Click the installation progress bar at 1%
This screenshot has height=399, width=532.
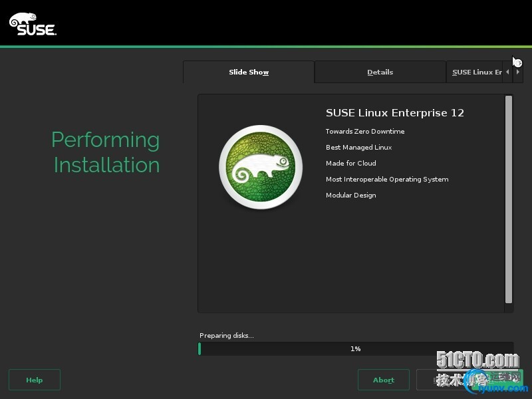[356, 348]
